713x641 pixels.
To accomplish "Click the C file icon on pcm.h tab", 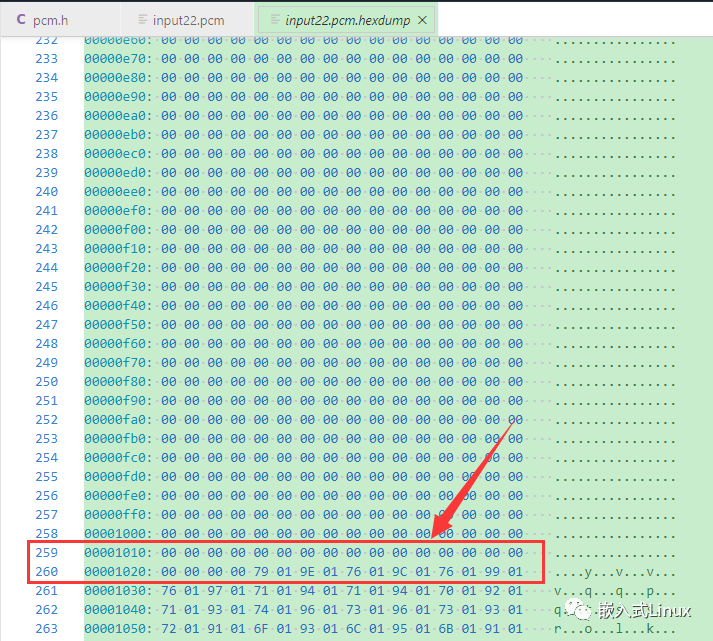I will point(21,20).
